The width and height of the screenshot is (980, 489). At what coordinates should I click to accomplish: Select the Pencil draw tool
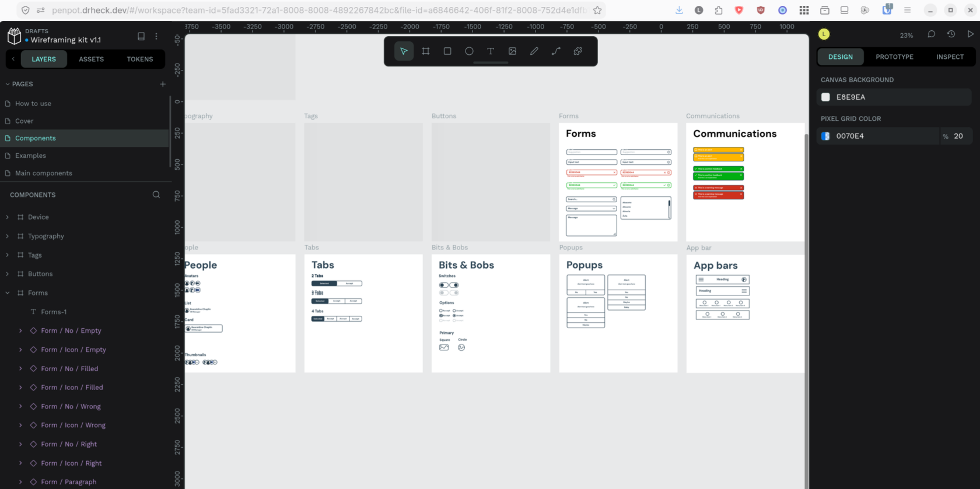tap(534, 51)
